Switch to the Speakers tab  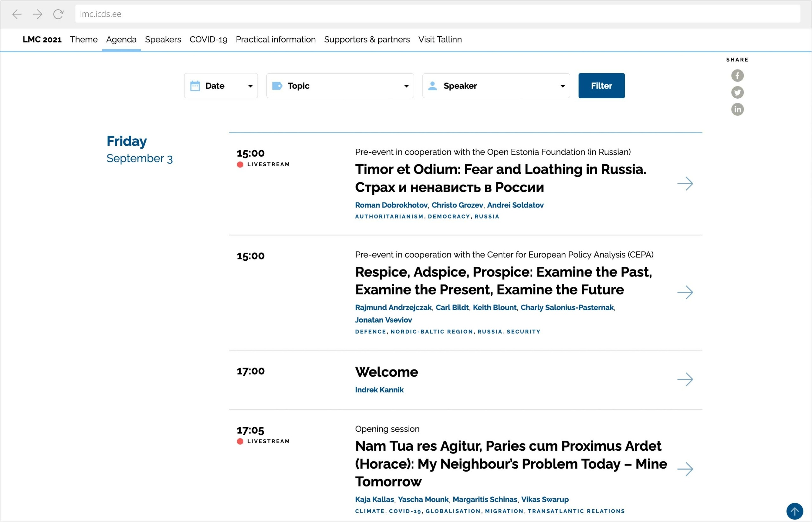point(163,40)
